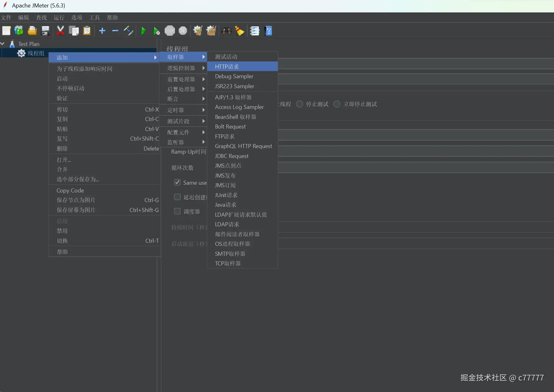Click the Copy toolbar icon
Viewport: 554px width, 392px height.
(74, 31)
